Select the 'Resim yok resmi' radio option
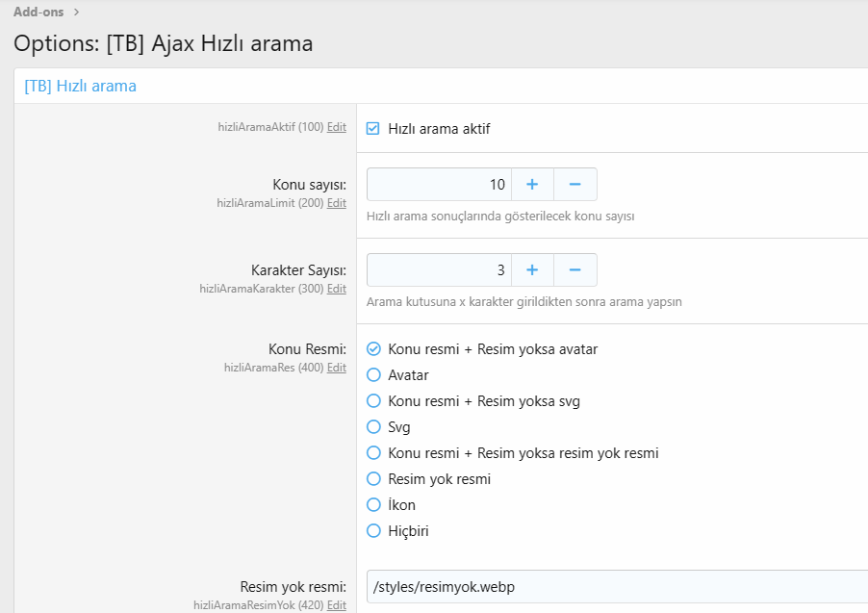Viewport: 868px width, 613px height. coord(373,479)
